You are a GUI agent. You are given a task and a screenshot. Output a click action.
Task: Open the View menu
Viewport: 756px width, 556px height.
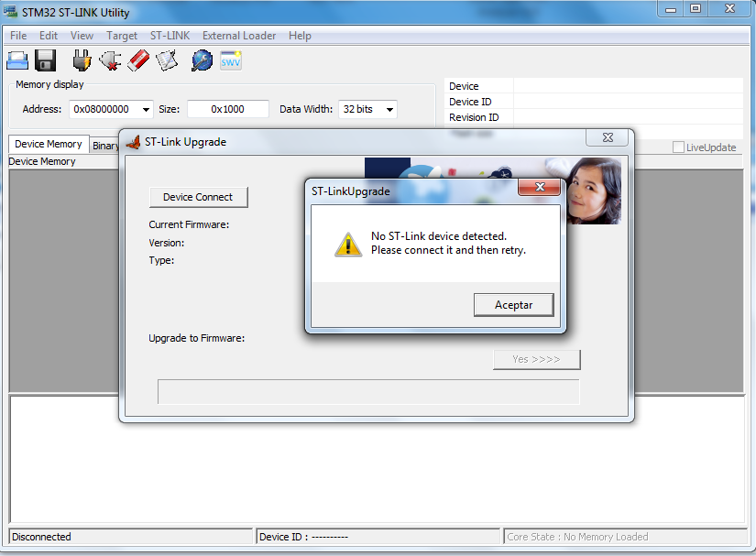tap(82, 36)
